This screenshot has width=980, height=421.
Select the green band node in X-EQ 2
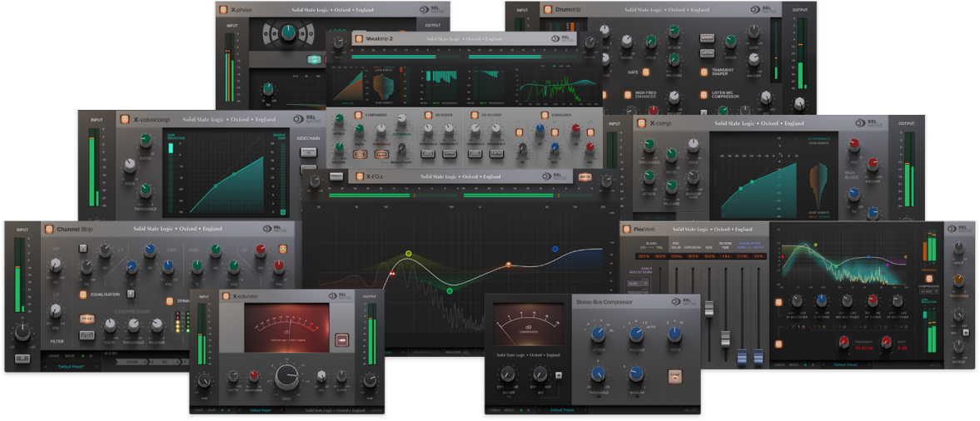450,290
